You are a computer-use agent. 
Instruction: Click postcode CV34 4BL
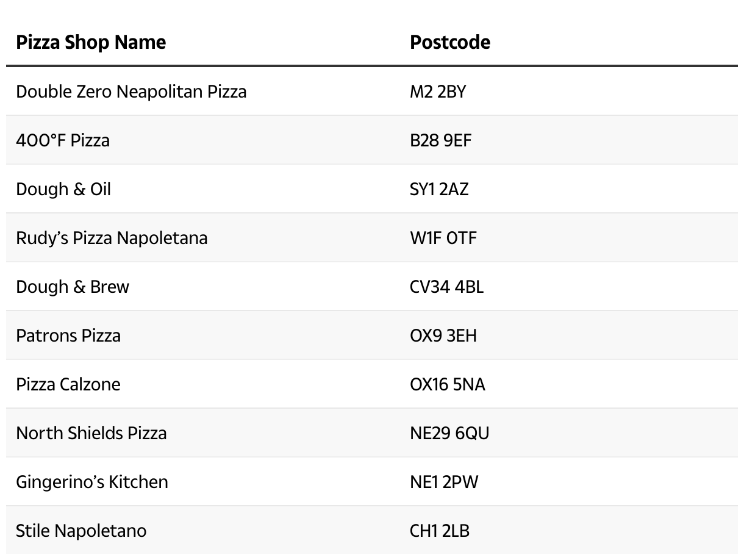click(446, 287)
